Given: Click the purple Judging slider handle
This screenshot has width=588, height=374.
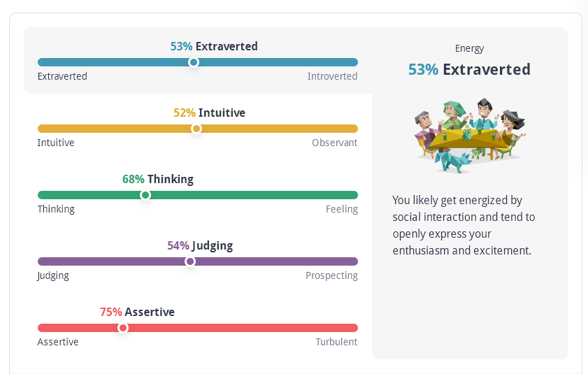Looking at the screenshot, I should point(190,261).
